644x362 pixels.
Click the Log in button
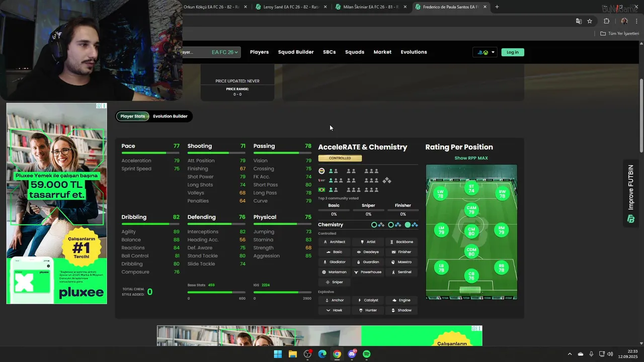coord(513,52)
